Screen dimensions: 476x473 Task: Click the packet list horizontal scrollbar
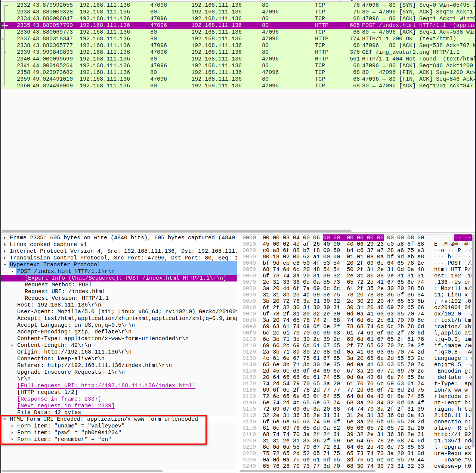click(176, 231)
